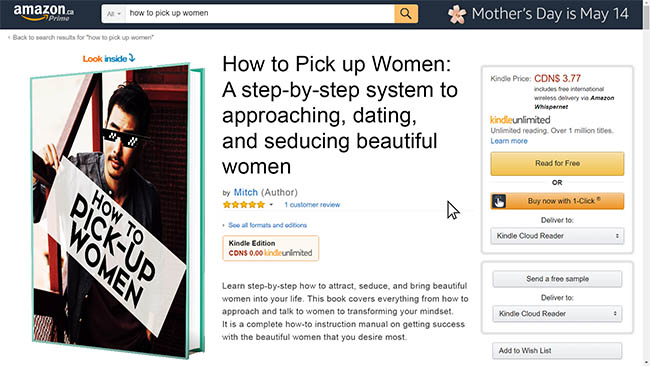The height and width of the screenshot is (366, 650).
Task: Open the 1 customer review link
Action: [x=312, y=205]
